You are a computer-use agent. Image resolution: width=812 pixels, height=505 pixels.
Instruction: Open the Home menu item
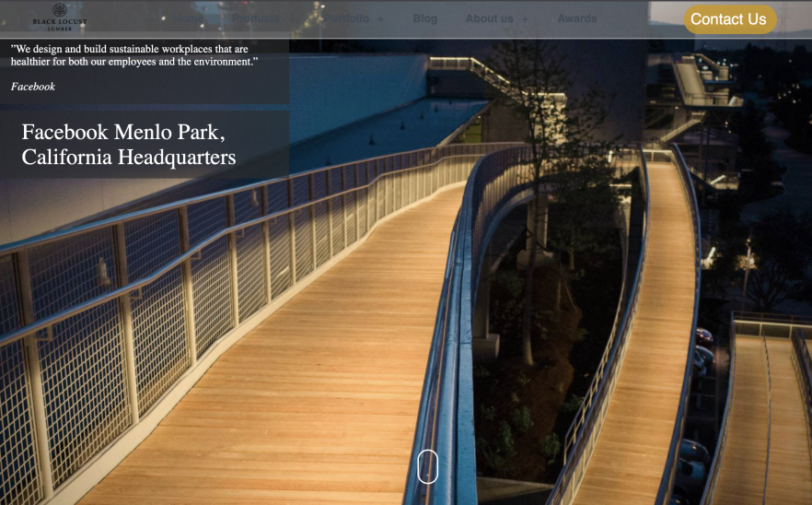tap(189, 18)
